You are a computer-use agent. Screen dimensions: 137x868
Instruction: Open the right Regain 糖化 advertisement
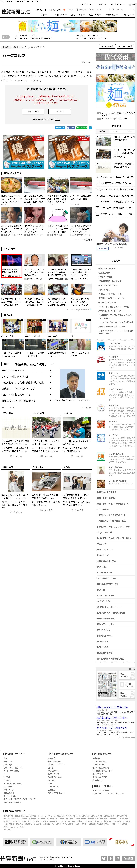pyautogui.click(x=69, y=152)
